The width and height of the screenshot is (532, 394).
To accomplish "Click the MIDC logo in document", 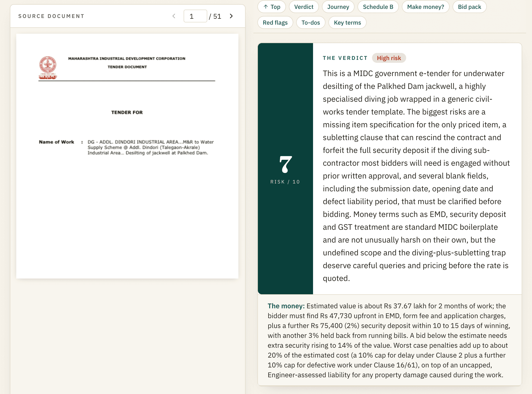I will pos(48,67).
